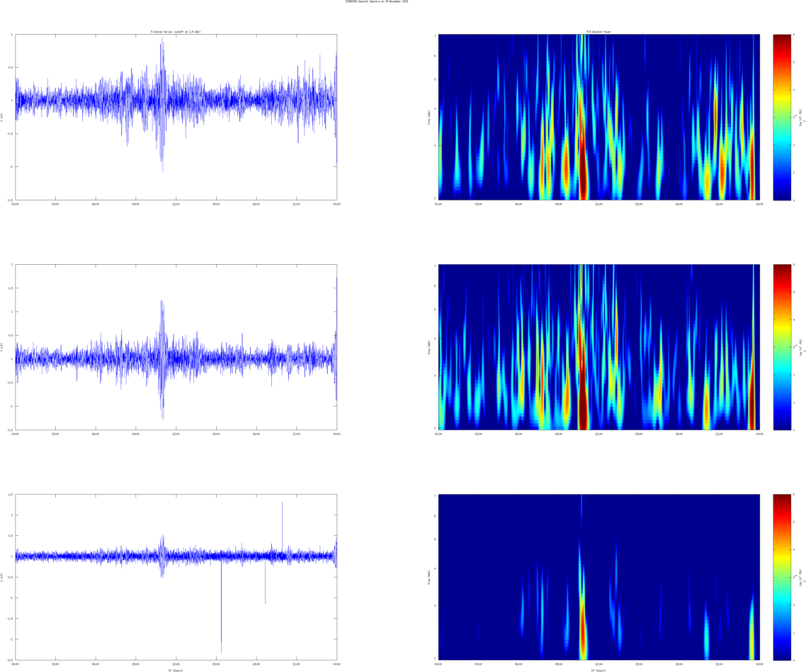Click the Z component filtered time series plot

(x=176, y=578)
